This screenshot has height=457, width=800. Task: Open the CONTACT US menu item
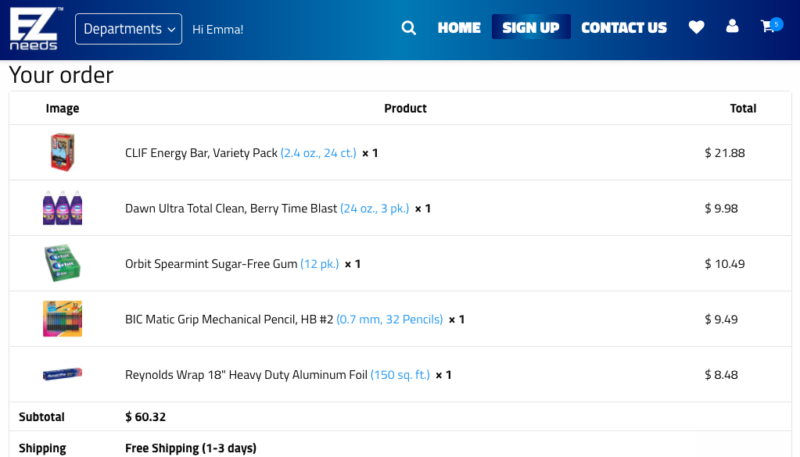coord(624,28)
